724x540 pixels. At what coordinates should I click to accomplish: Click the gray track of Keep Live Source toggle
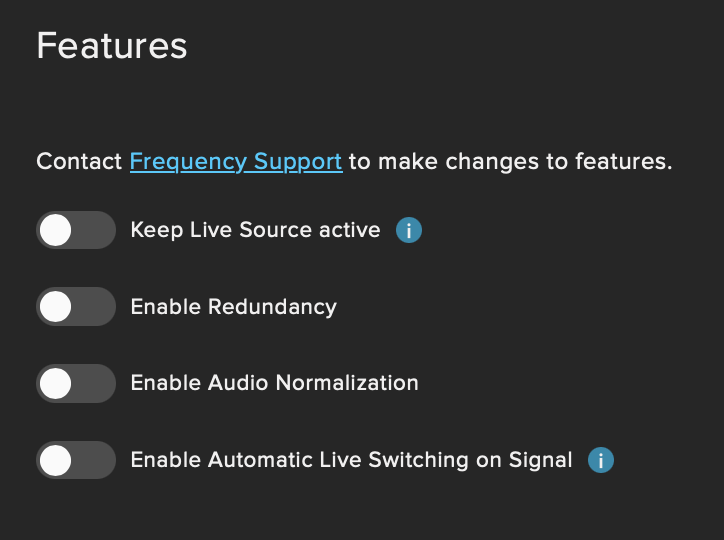point(97,230)
